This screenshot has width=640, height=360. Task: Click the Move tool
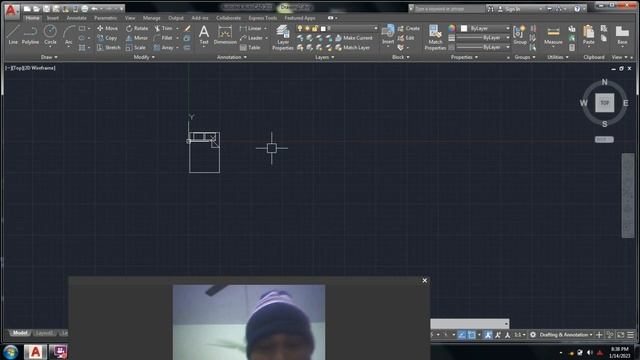click(x=107, y=28)
